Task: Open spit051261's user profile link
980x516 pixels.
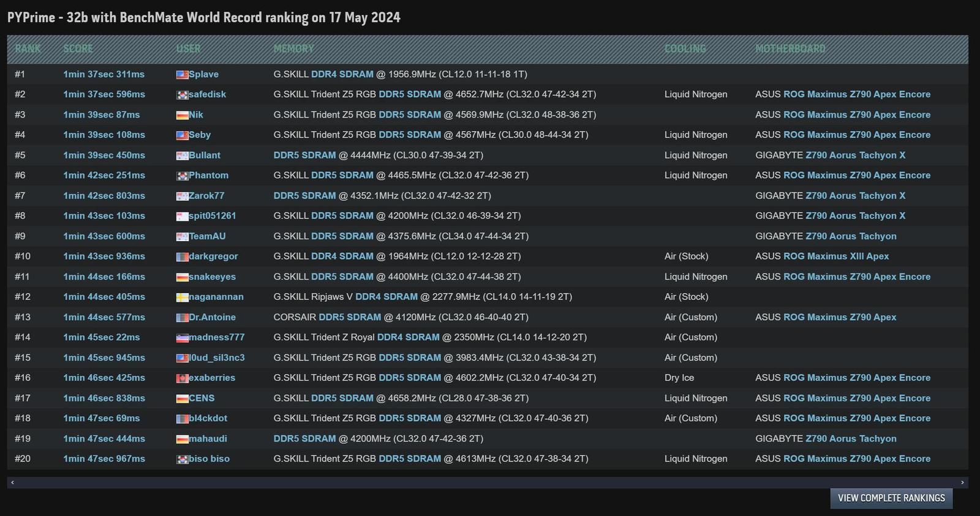Action: pos(212,215)
